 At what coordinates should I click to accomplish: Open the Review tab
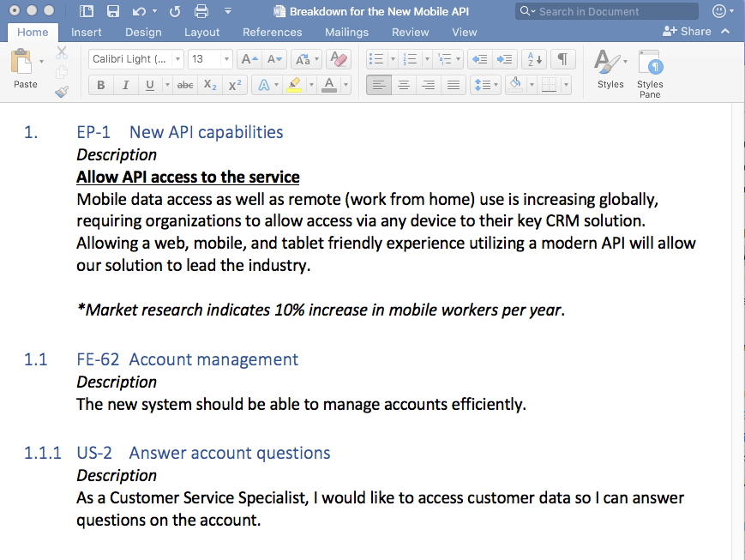(x=410, y=33)
